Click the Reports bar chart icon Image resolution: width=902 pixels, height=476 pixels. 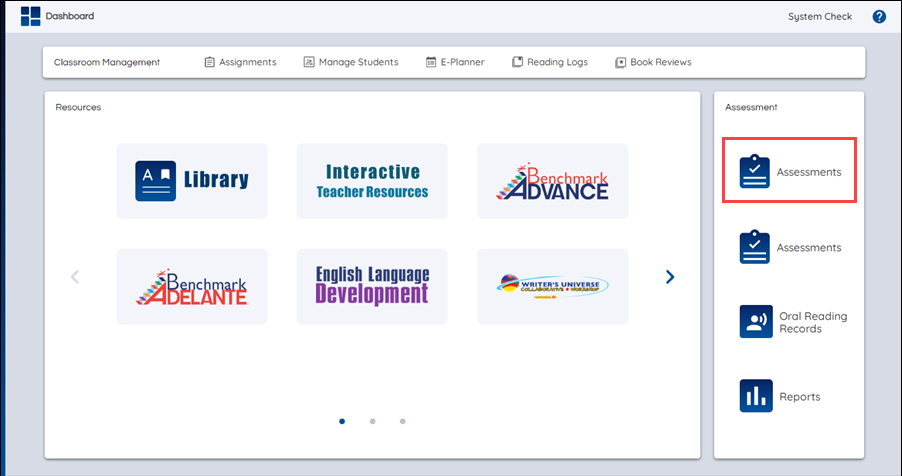[756, 396]
